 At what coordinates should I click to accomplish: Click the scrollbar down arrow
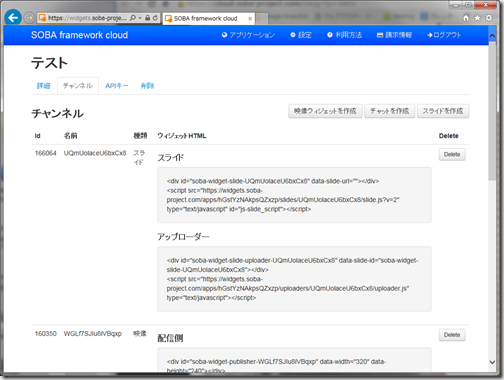point(492,362)
